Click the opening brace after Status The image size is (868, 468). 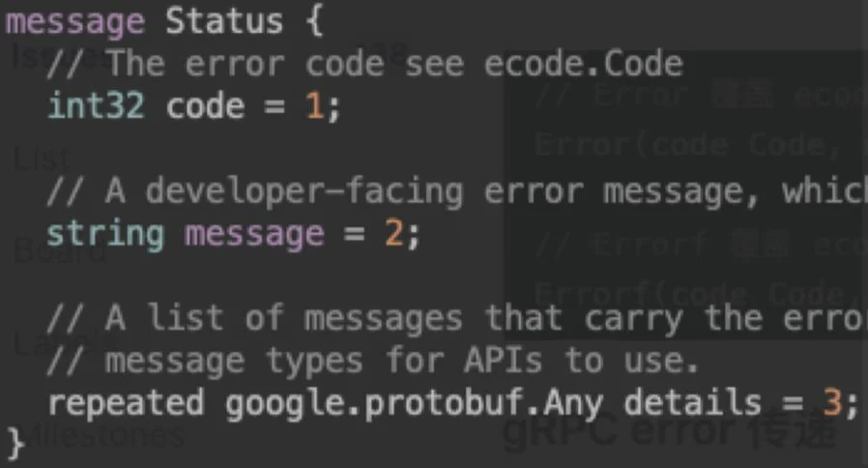coord(314,21)
